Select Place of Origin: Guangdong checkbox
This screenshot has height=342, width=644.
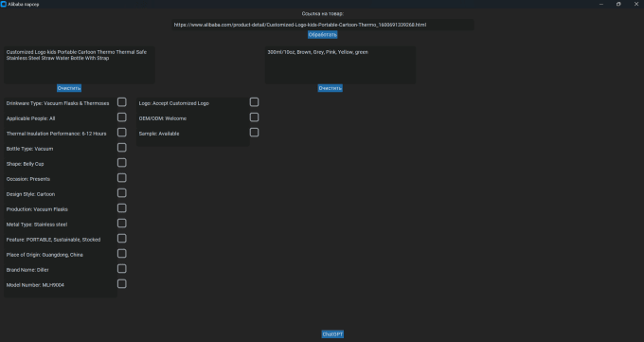tap(121, 254)
